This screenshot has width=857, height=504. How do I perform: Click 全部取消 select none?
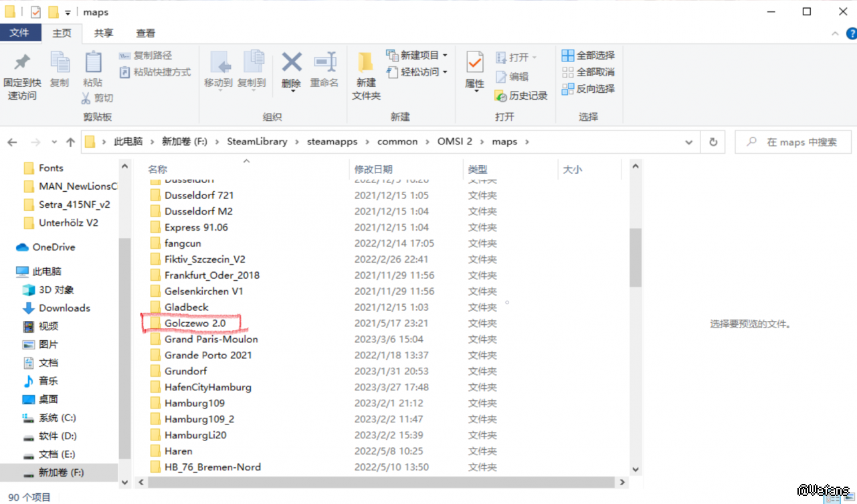pyautogui.click(x=588, y=72)
